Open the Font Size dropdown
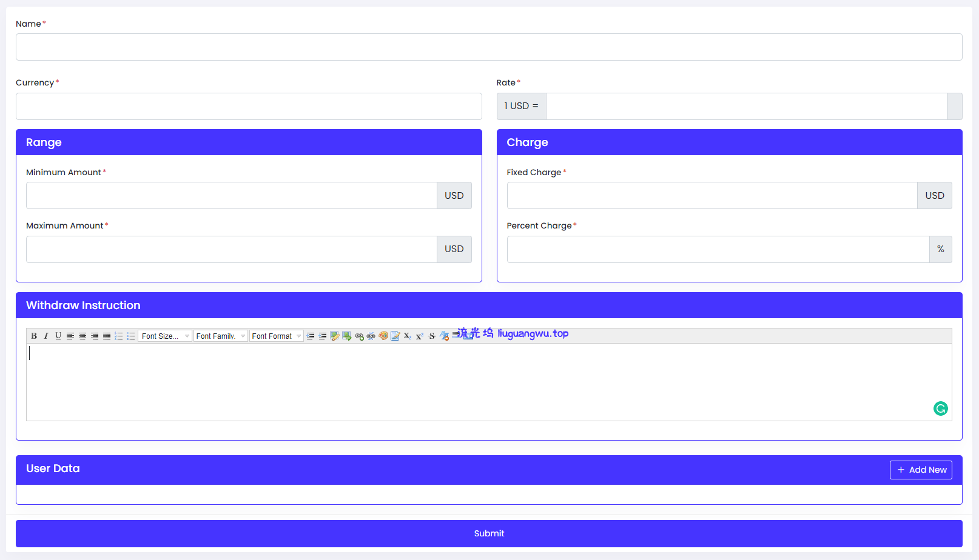 pyautogui.click(x=165, y=336)
